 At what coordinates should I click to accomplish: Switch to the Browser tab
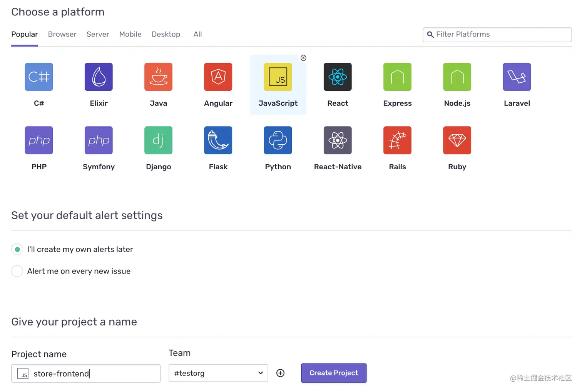[62, 34]
